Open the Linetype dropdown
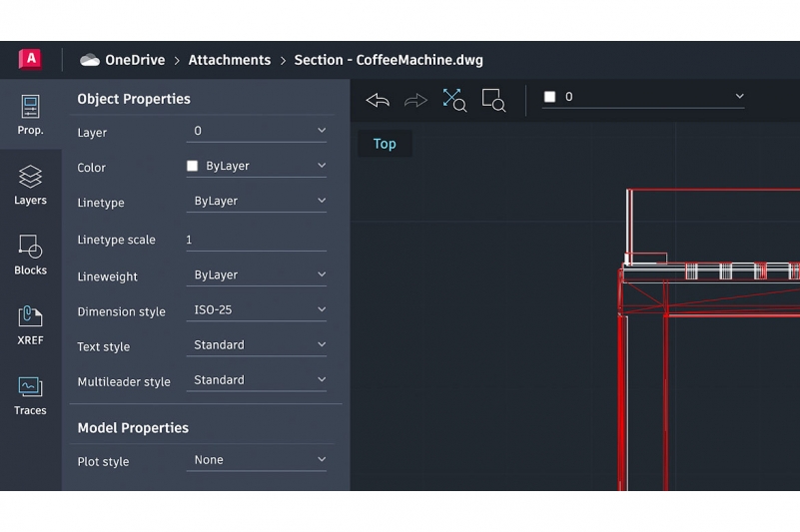This screenshot has height=532, width=800. [x=256, y=201]
